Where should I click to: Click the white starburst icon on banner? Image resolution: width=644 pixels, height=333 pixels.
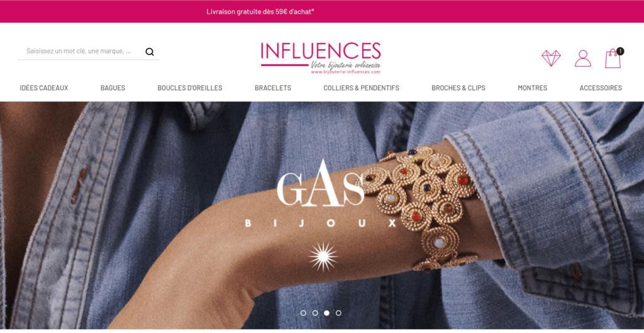tap(323, 257)
